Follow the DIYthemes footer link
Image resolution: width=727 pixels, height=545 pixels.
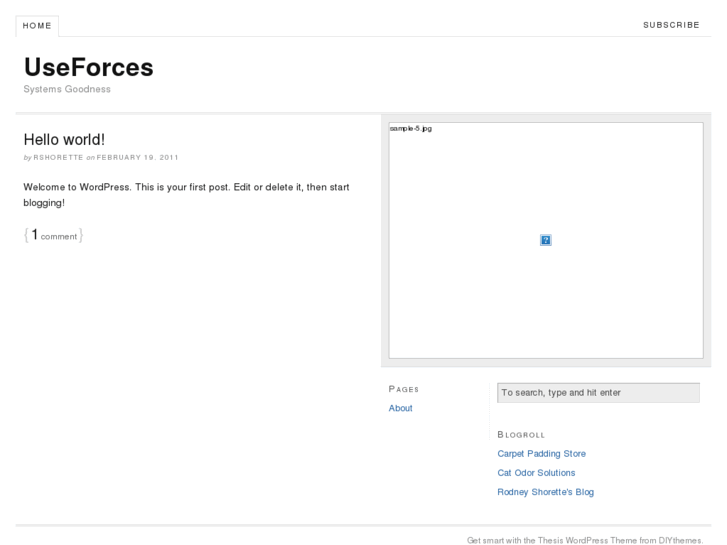coord(679,540)
